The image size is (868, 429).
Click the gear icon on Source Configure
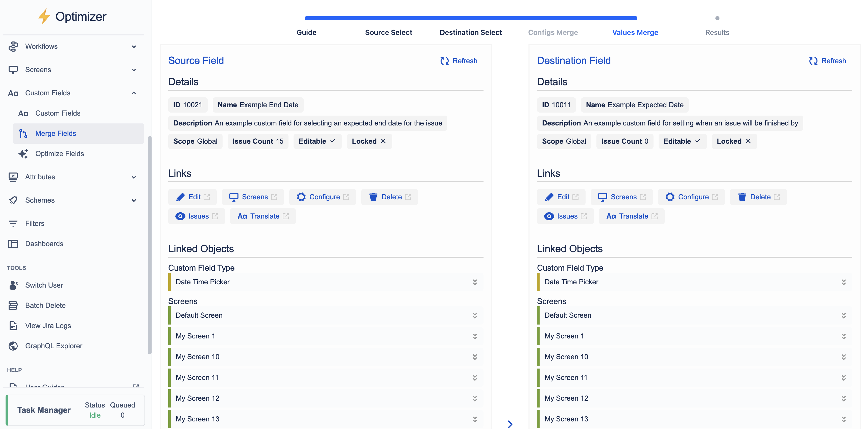click(301, 197)
